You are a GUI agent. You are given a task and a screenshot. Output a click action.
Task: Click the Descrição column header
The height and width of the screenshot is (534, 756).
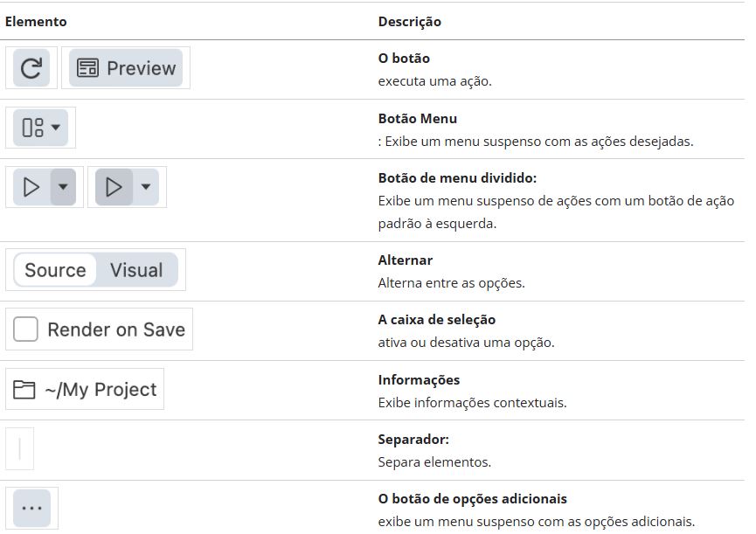click(409, 21)
